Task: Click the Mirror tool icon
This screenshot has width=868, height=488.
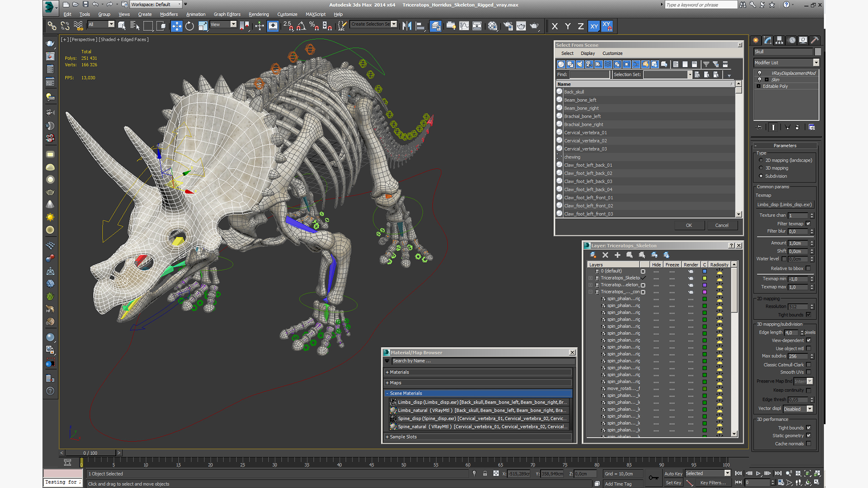Action: [x=407, y=26]
